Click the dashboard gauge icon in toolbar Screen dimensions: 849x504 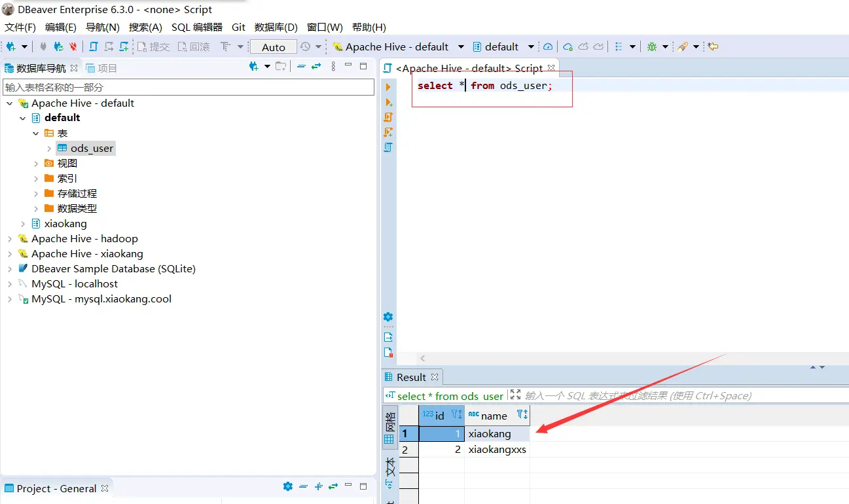pos(548,46)
